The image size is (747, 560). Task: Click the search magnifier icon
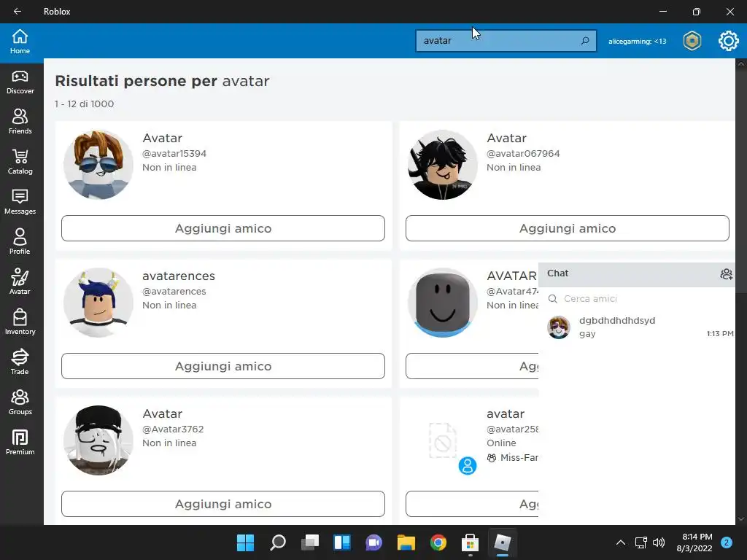click(585, 41)
